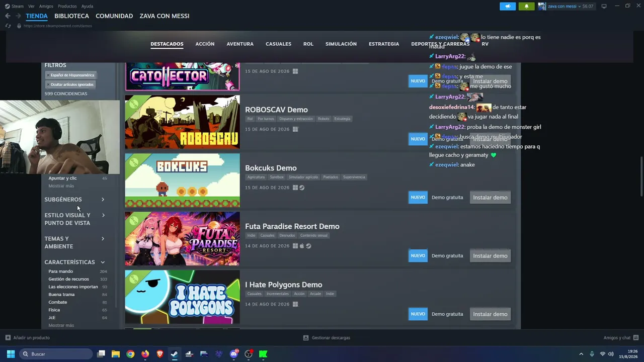Install the I Hate Polygons demo

click(x=490, y=314)
